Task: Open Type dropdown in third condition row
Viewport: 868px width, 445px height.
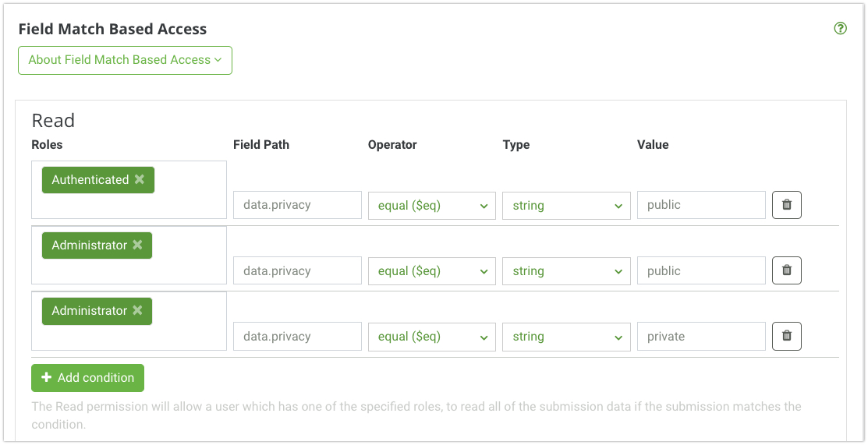Action: [x=566, y=337]
